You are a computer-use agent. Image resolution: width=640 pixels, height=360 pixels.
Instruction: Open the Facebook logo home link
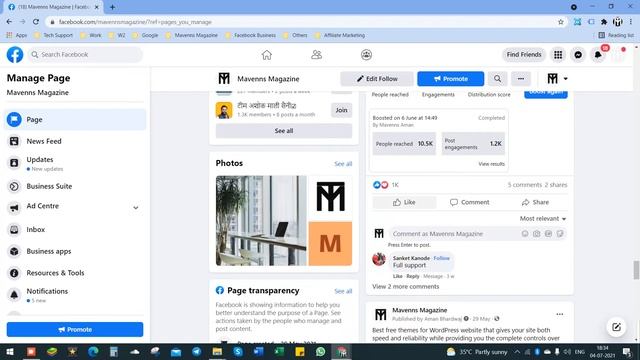15,55
